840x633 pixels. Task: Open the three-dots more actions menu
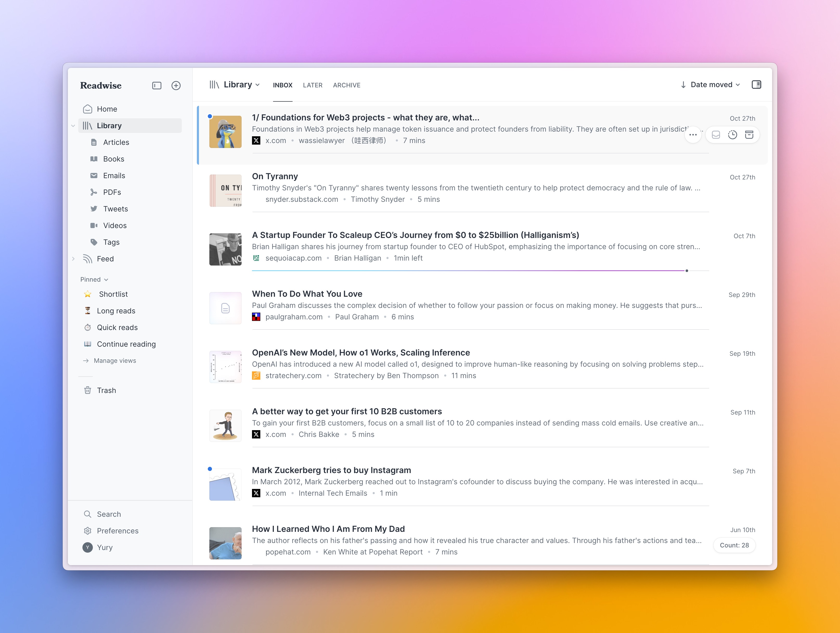pos(693,135)
